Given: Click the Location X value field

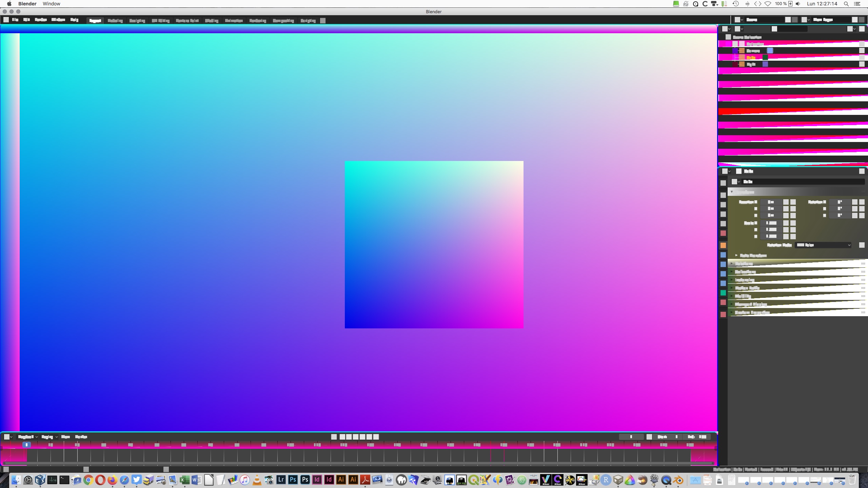Looking at the screenshot, I should pos(771,202).
